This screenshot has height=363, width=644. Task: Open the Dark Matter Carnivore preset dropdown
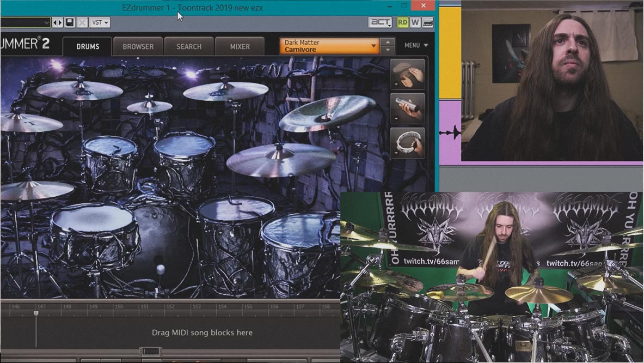pos(329,46)
